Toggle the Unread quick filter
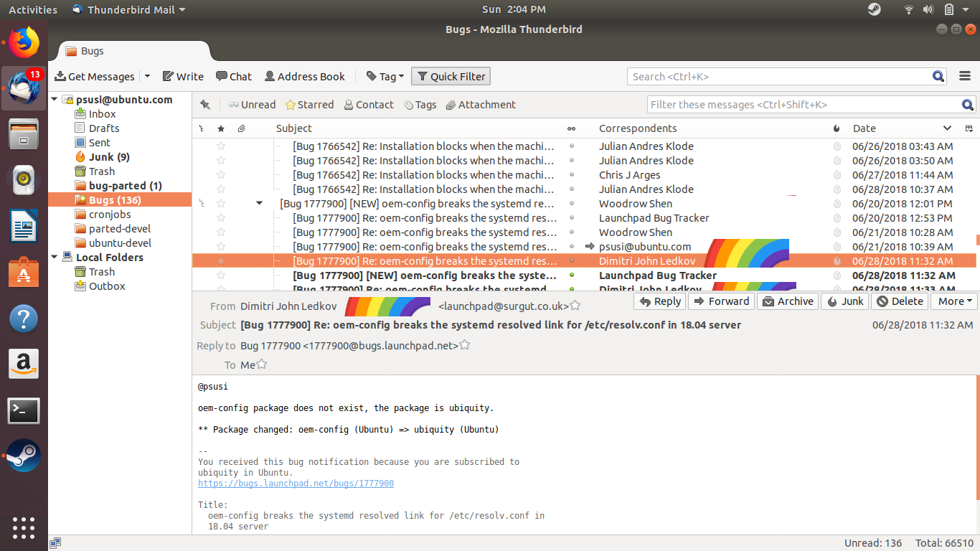Image resolution: width=980 pixels, height=551 pixels. 252,105
